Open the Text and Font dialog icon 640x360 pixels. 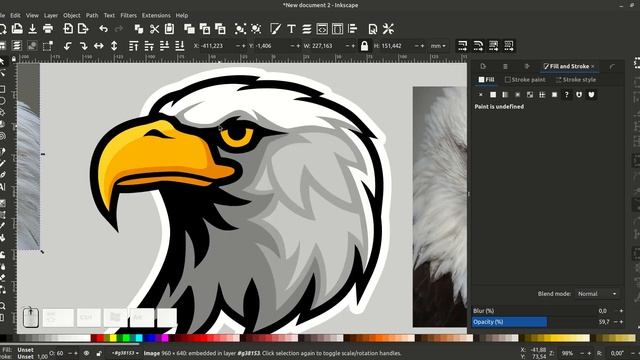[291, 29]
